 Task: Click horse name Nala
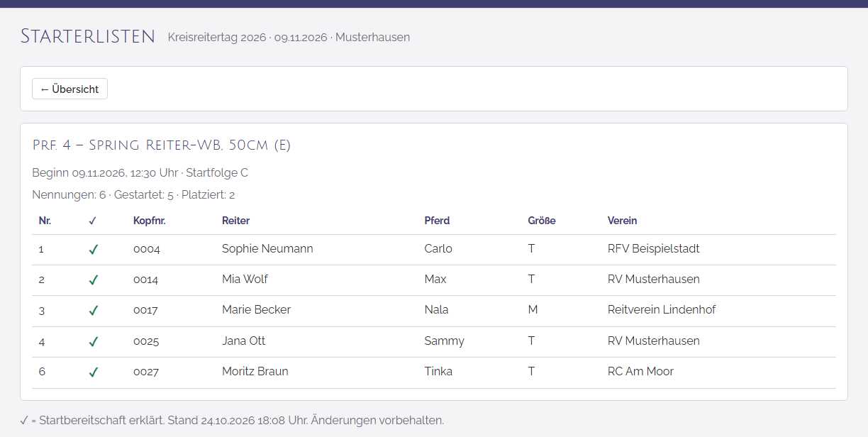436,310
